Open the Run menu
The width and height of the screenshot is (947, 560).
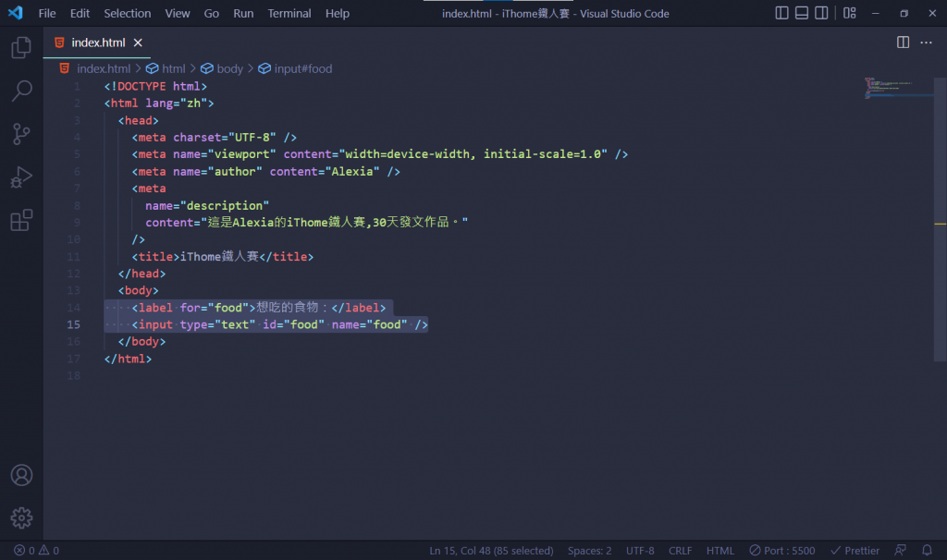[243, 13]
